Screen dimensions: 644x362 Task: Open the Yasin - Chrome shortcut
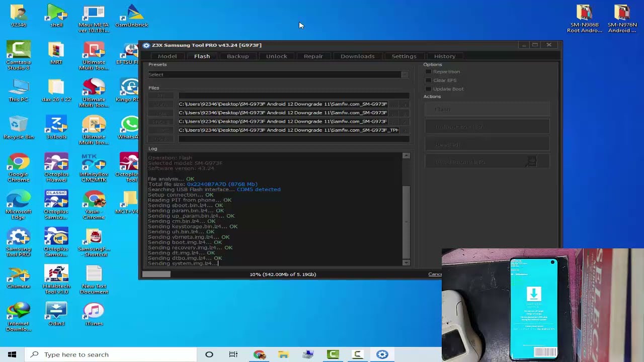coord(94,205)
